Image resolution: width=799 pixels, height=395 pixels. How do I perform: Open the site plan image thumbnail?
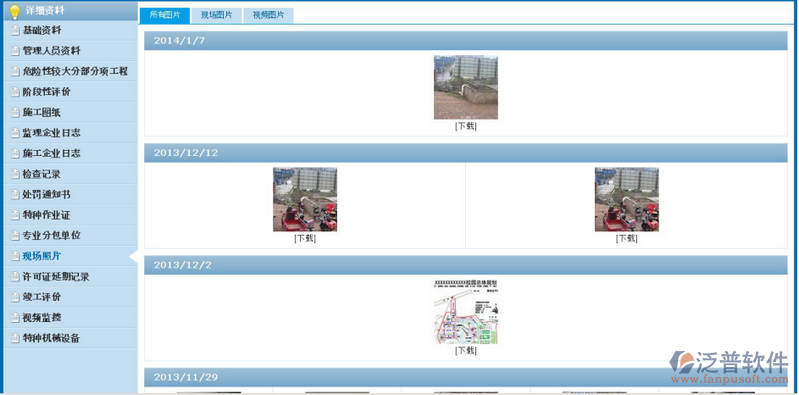click(466, 312)
